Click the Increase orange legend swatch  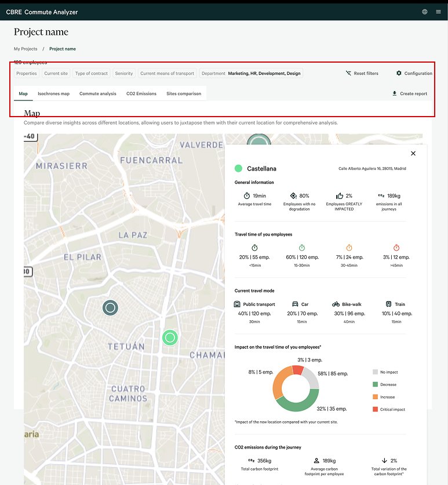pyautogui.click(x=376, y=397)
